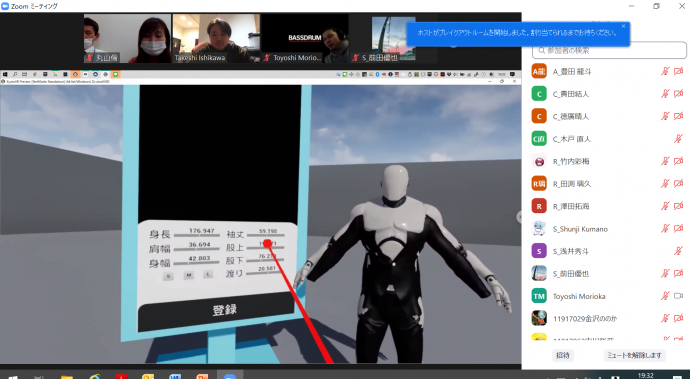Click the file explorer folder icon in Windows taskbar
This screenshot has height=379, width=690.
[67, 377]
